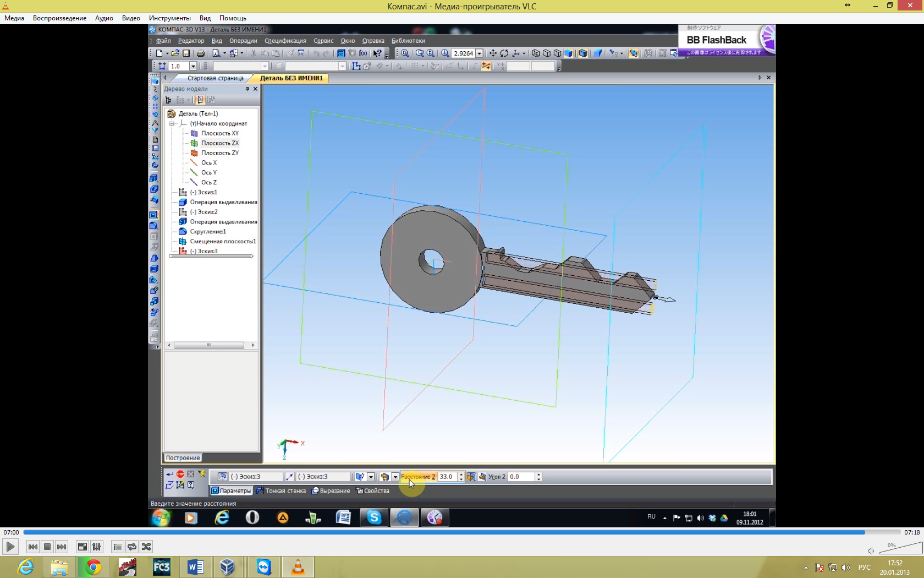Toggle VLC fullscreen mode button
924x578 pixels.
(x=82, y=547)
